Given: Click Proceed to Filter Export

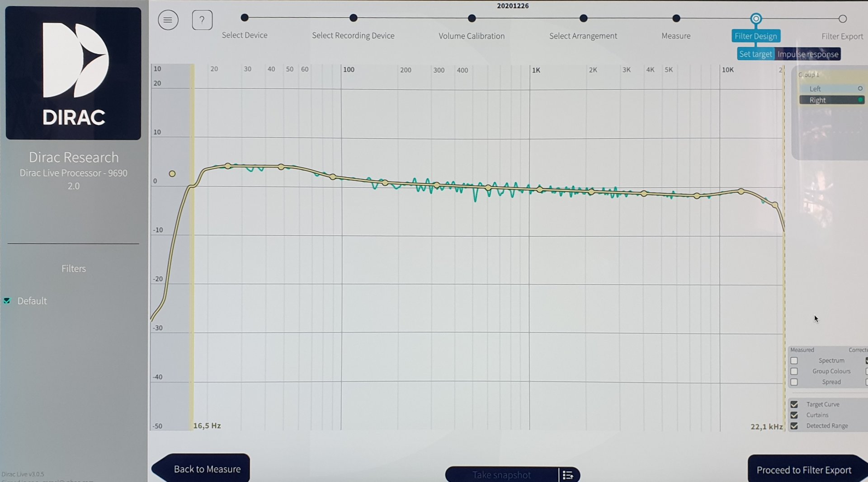Looking at the screenshot, I should pos(803,470).
